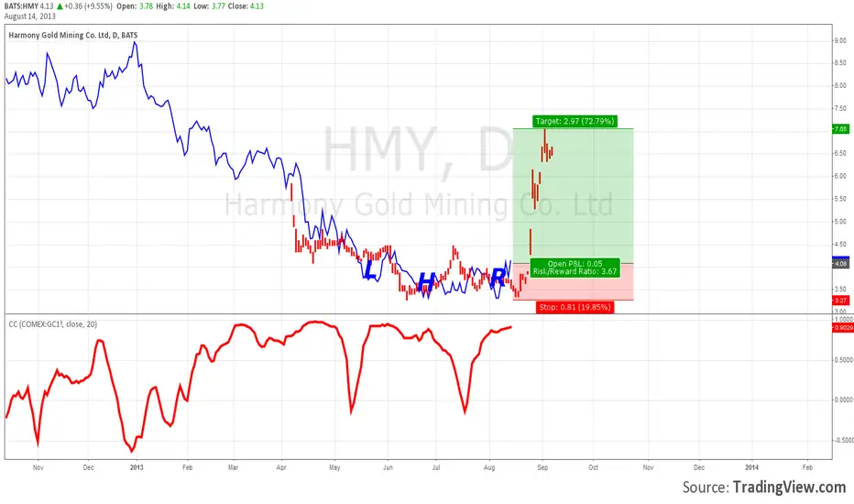Select the CC (COMEX:GC1!, close, 20) indicator legend

pos(53,324)
